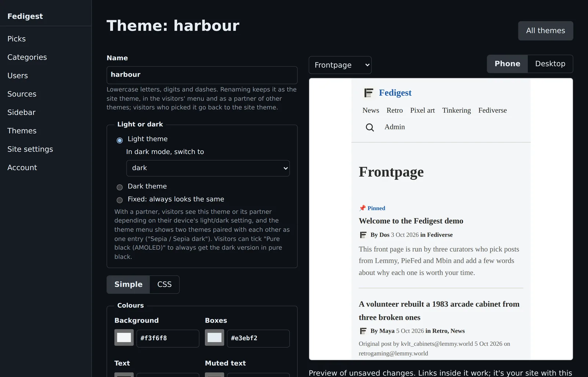Screen dimensions: 588x377
Task: Click the Pinned label in the preview
Action: pyautogui.click(x=376, y=208)
